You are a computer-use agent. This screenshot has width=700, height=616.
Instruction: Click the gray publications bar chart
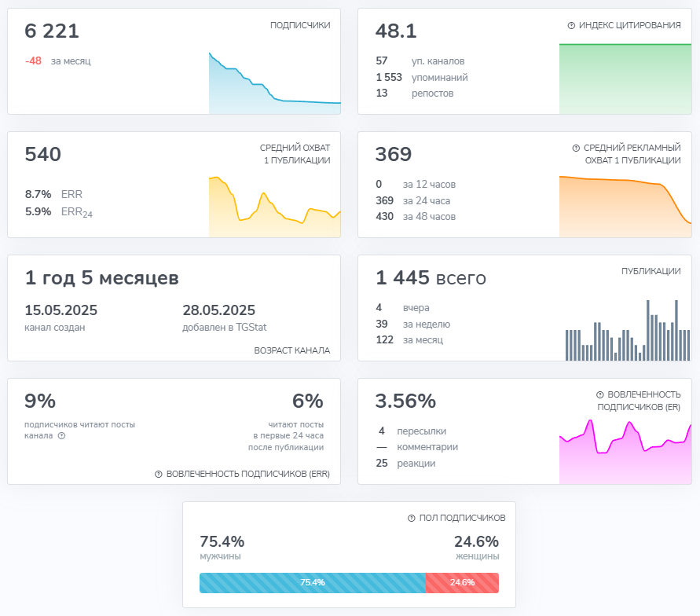[628, 330]
